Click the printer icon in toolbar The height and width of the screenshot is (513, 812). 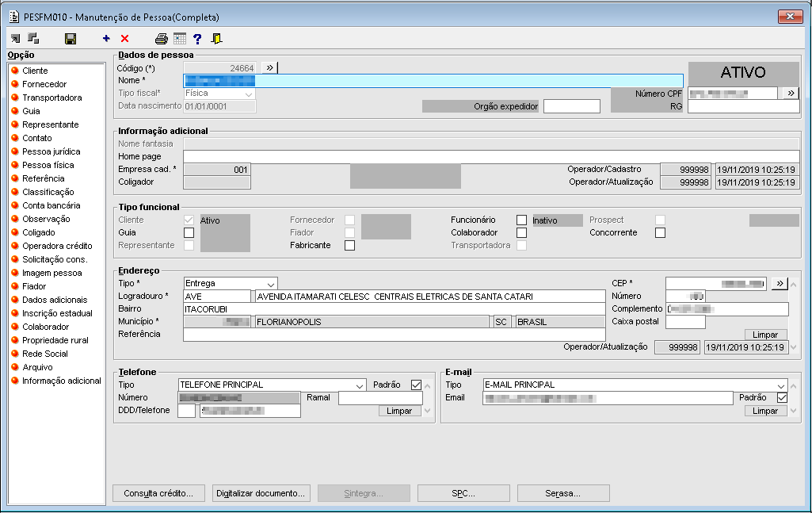click(x=162, y=38)
